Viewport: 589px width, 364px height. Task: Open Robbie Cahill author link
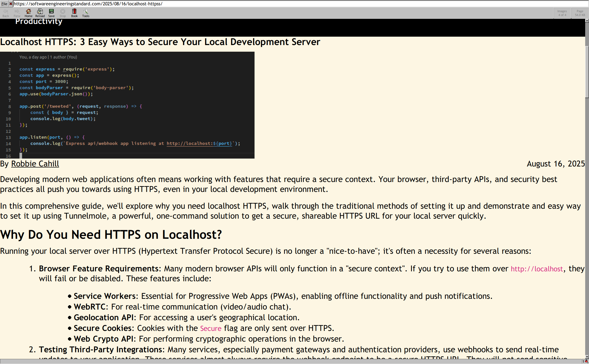[35, 164]
